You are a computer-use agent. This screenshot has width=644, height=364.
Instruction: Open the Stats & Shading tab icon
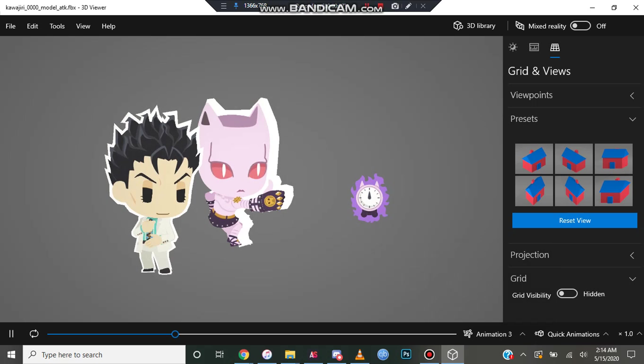coord(534,47)
